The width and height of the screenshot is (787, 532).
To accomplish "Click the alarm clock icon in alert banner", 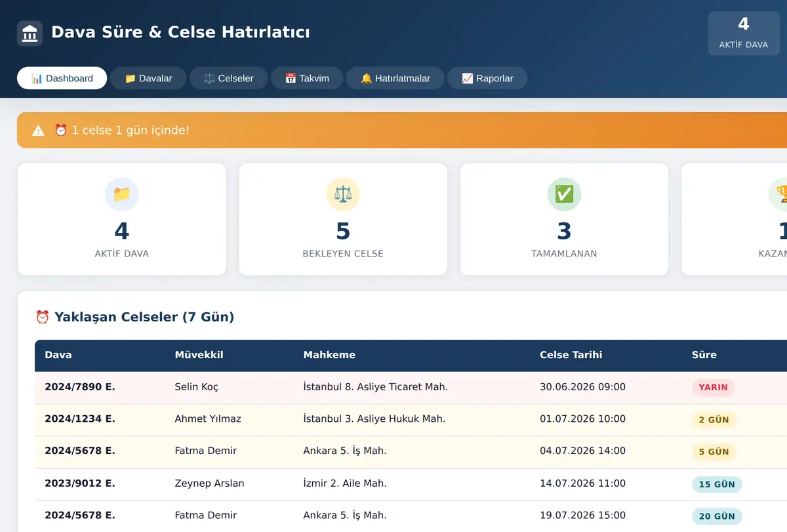I will click(61, 130).
